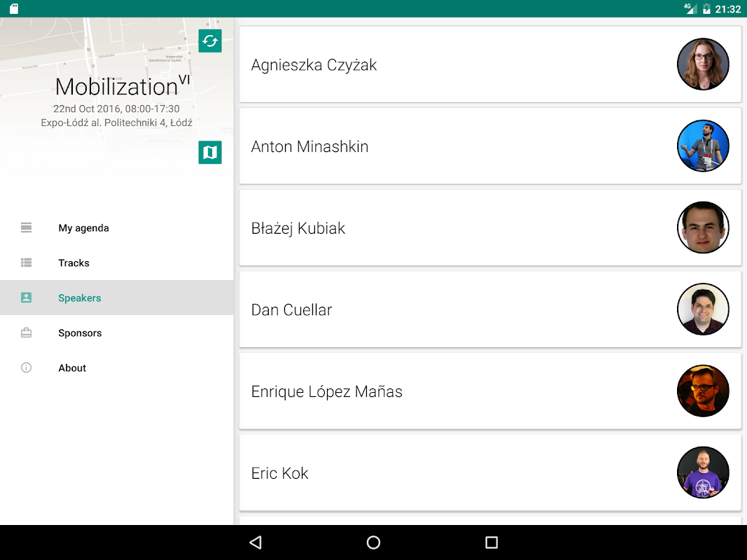
Task: Go to the About page
Action: point(72,368)
